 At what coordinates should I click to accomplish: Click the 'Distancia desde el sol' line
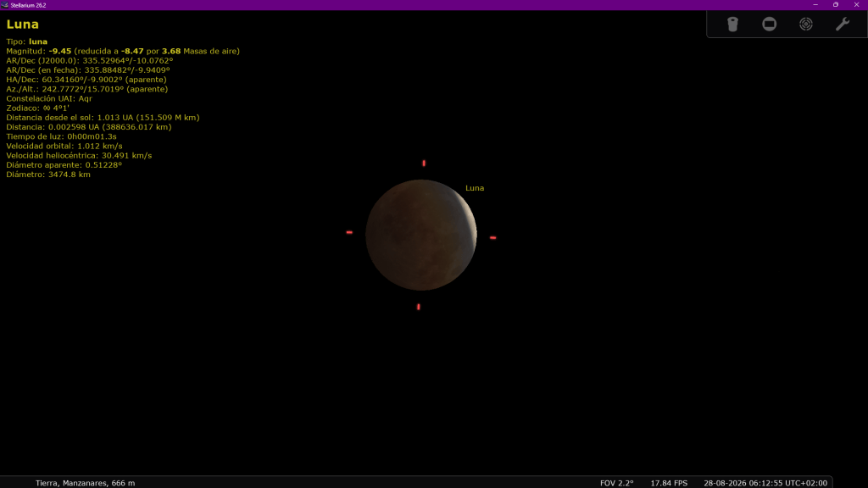[x=103, y=117]
